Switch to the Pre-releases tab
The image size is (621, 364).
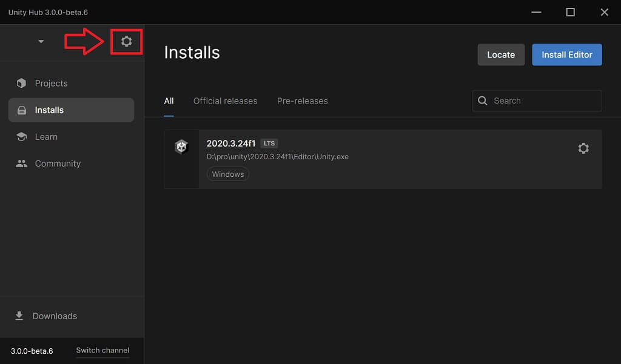point(302,101)
